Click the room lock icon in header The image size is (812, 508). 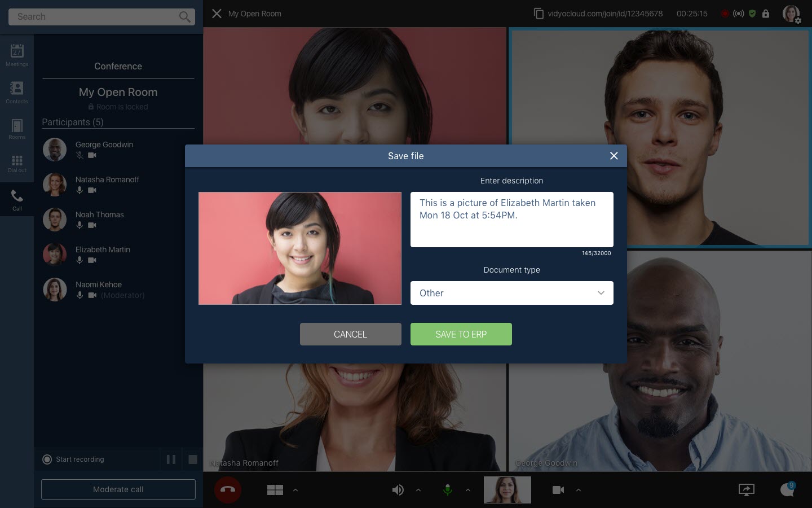[x=766, y=14]
